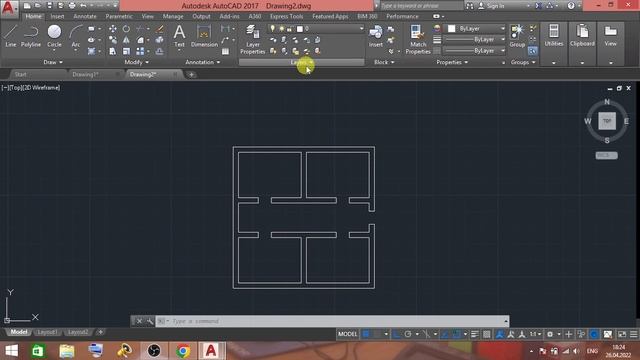640x360 pixels.
Task: Toggle transparency display in status bar
Action: coord(487,334)
